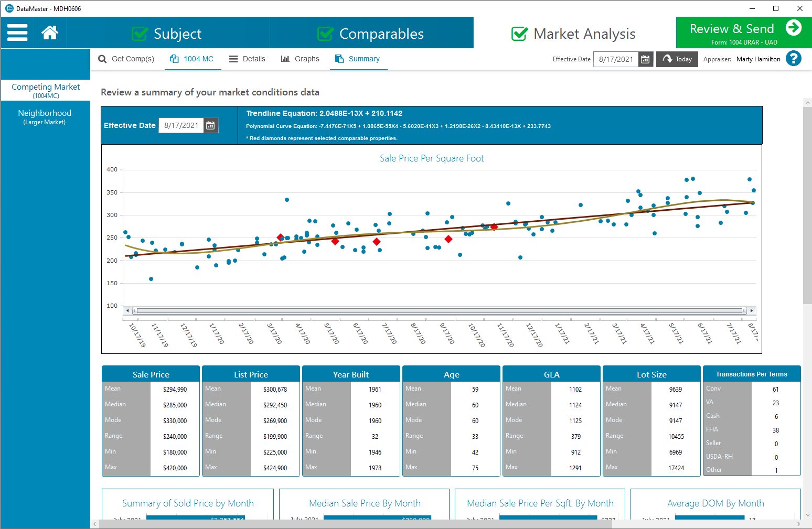This screenshot has height=529, width=812.
Task: Click the Get Comp(s) magnifier icon
Action: click(x=102, y=59)
